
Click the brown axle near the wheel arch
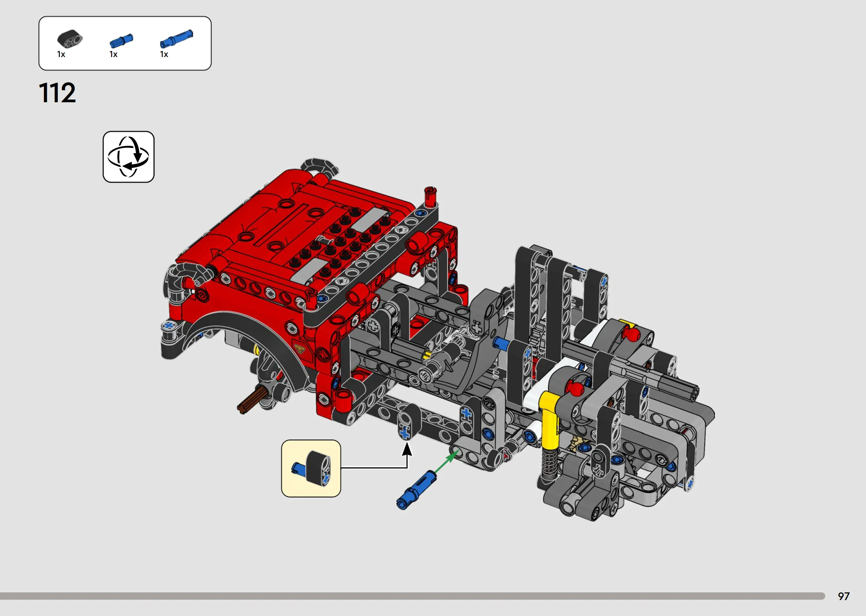tap(252, 400)
